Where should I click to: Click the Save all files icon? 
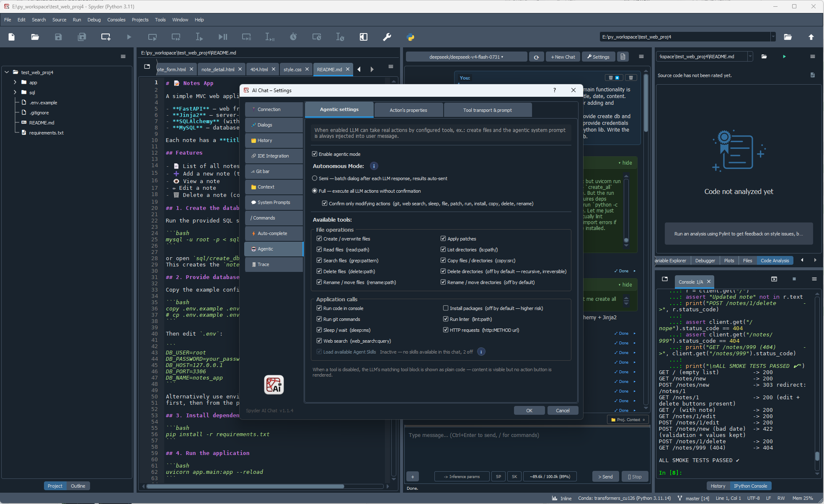click(x=82, y=37)
